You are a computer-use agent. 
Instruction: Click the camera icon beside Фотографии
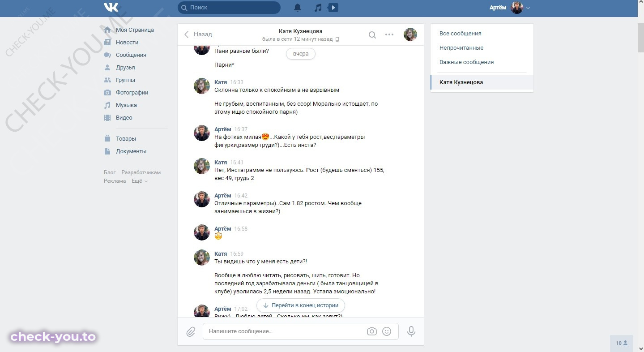(107, 93)
